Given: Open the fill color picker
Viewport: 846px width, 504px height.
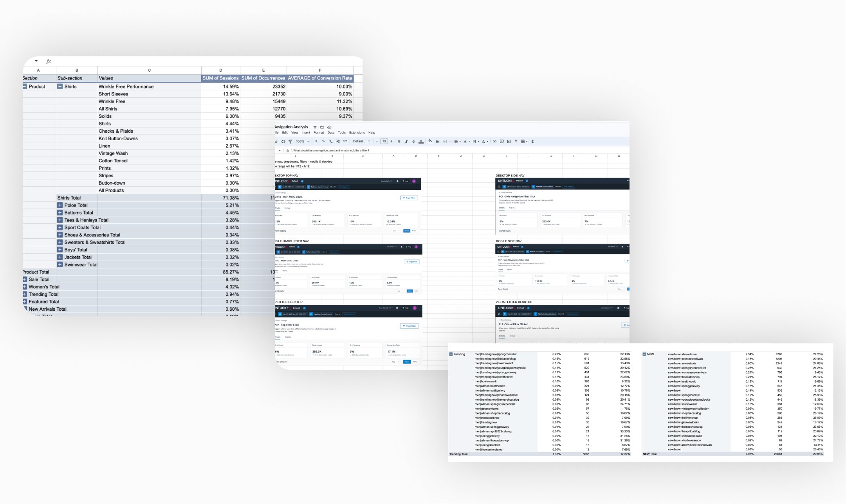Looking at the screenshot, I should [430, 141].
